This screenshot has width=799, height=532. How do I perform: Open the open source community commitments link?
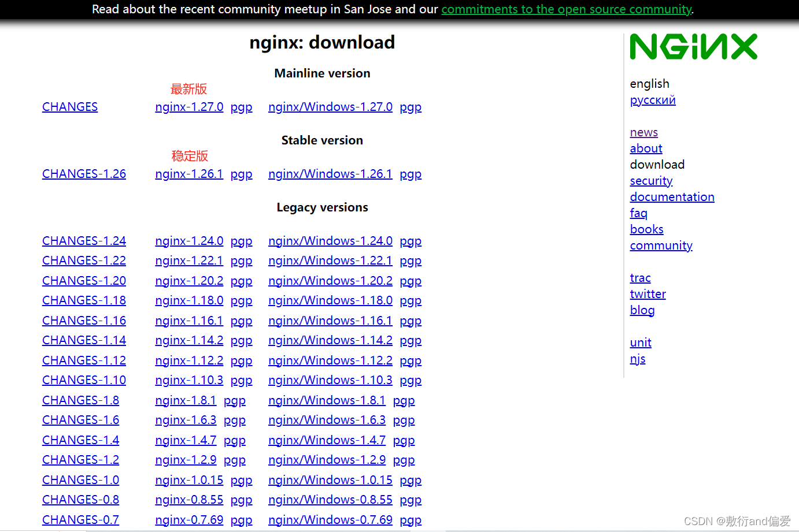tap(567, 9)
